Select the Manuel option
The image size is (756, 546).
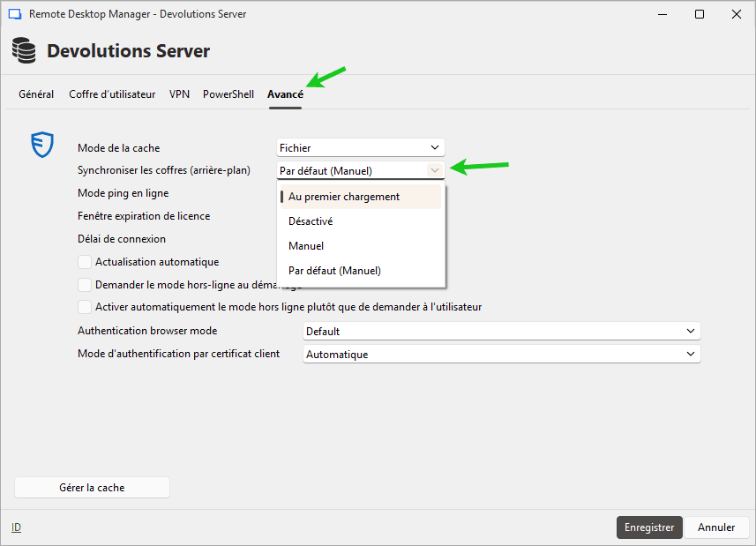(x=306, y=246)
